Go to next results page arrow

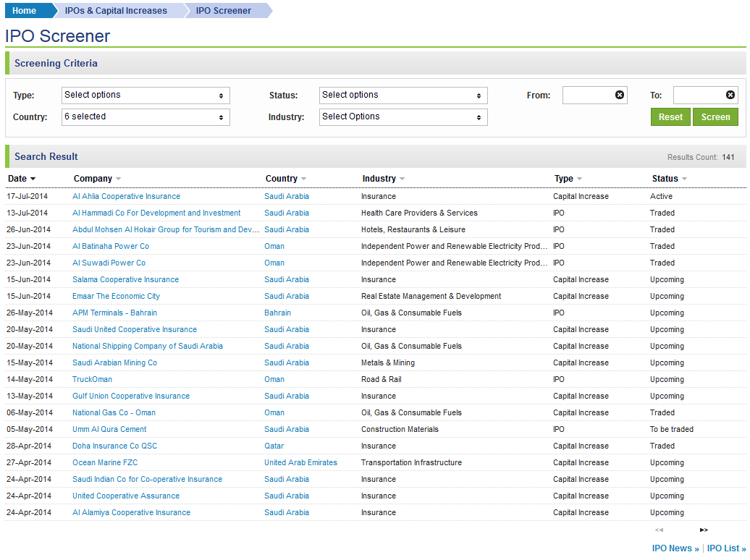[704, 530]
